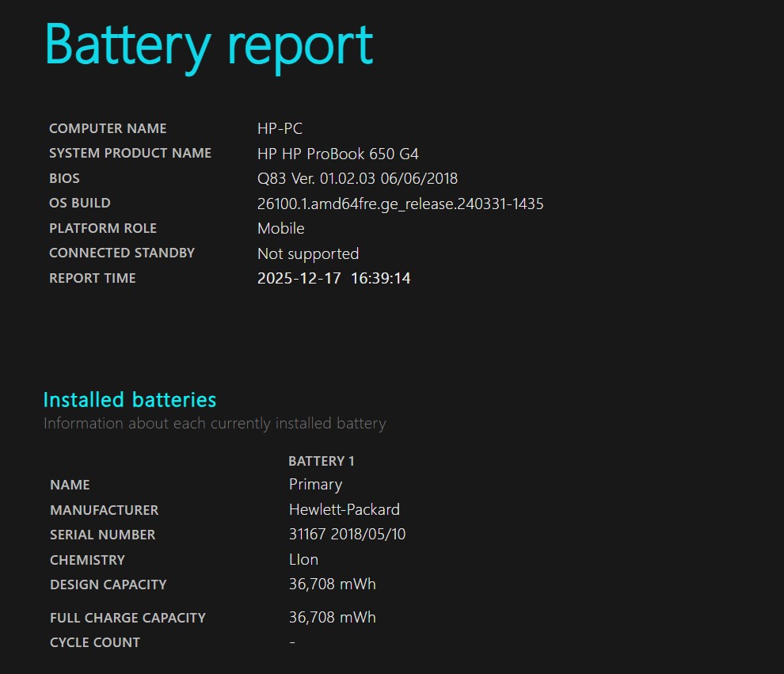Click the Battery report title heading
This screenshot has width=784, height=674.
pyautogui.click(x=208, y=44)
